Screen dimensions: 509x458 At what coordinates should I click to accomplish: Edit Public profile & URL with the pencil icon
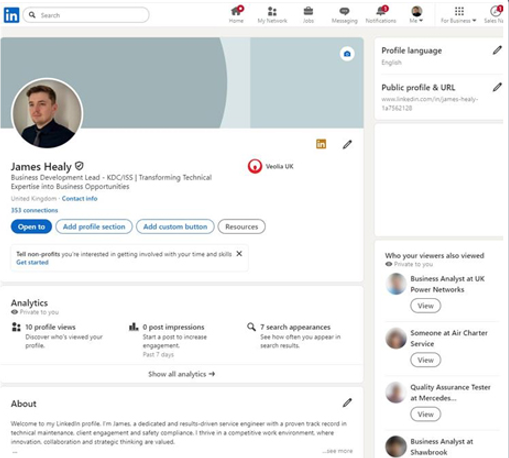coord(497,87)
